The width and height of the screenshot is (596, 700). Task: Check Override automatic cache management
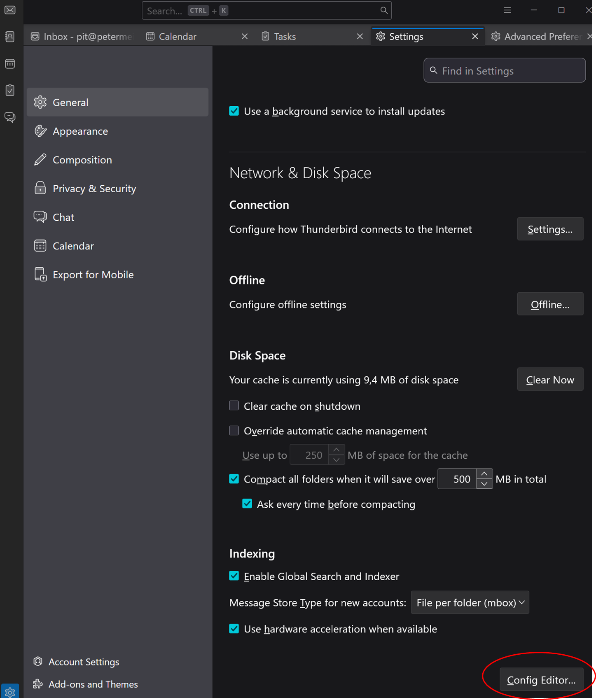pyautogui.click(x=234, y=431)
